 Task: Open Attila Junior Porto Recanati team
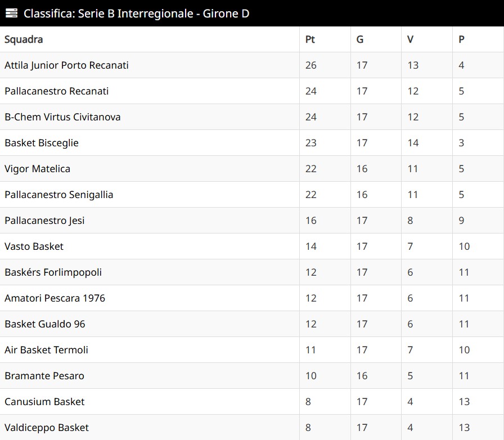(66, 65)
